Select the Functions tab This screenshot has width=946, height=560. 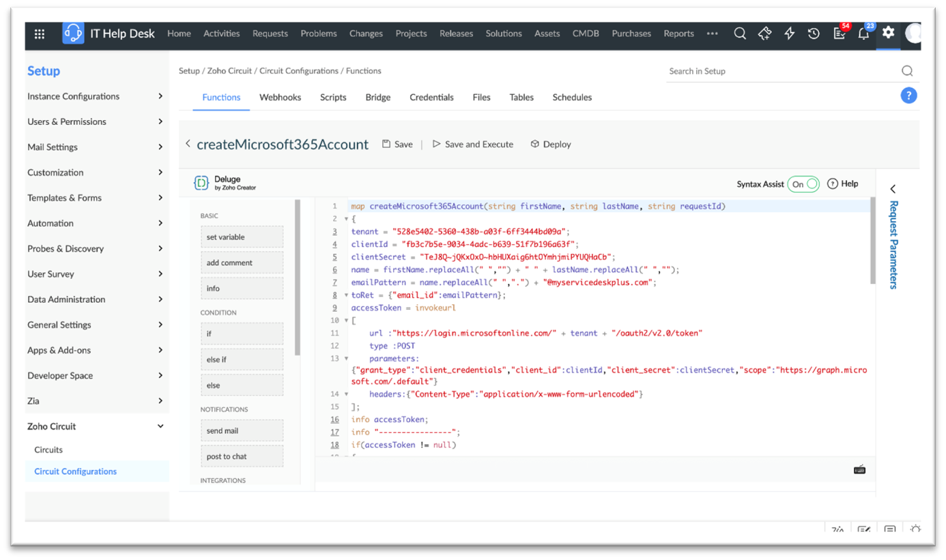click(x=221, y=97)
